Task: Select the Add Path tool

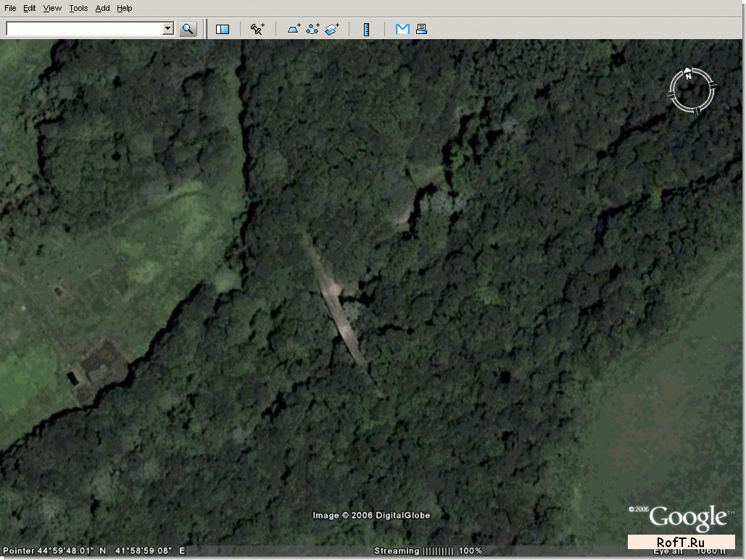Action: (x=313, y=29)
